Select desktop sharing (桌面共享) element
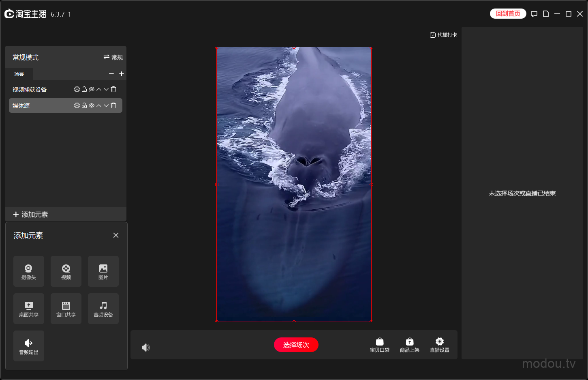Image resolution: width=588 pixels, height=380 pixels. tap(28, 309)
